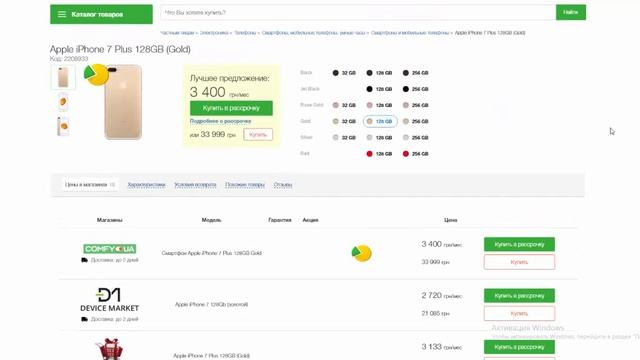Open the 'Смартфоны и мобильные телефоны' breadcrumb
The height and width of the screenshot is (360, 640).
point(410,33)
